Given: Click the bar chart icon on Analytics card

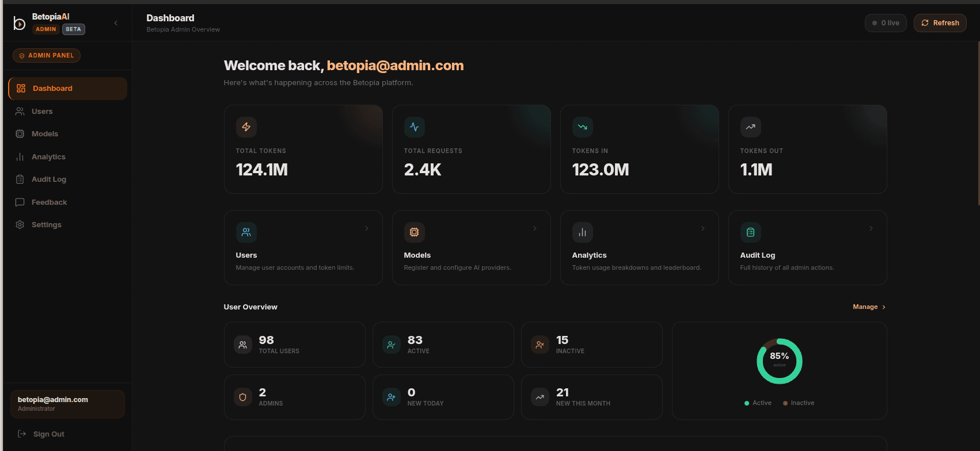Looking at the screenshot, I should 583,232.
